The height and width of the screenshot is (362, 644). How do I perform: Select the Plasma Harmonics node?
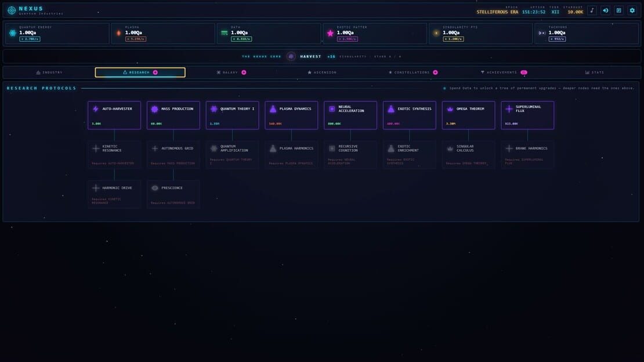click(291, 155)
